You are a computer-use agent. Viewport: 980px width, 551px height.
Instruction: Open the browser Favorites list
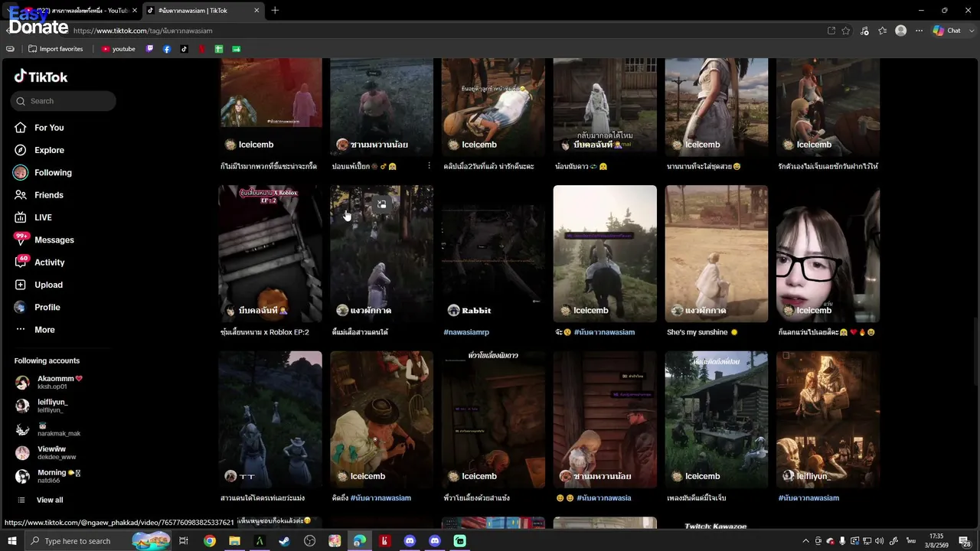tap(883, 31)
